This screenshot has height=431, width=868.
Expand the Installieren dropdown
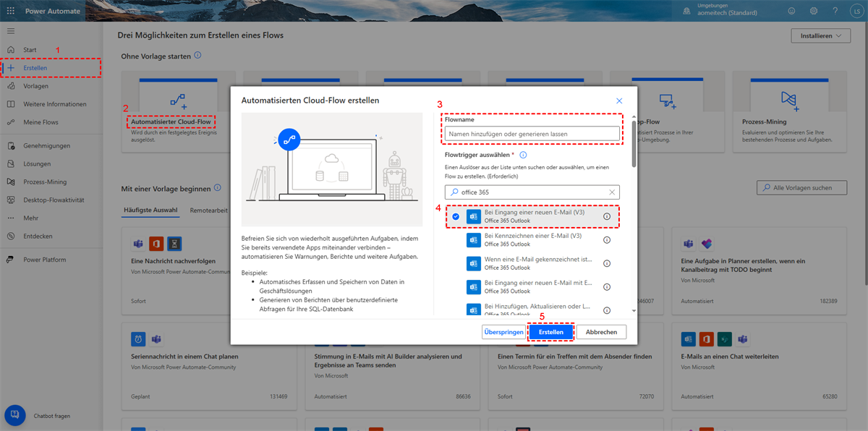pos(821,36)
